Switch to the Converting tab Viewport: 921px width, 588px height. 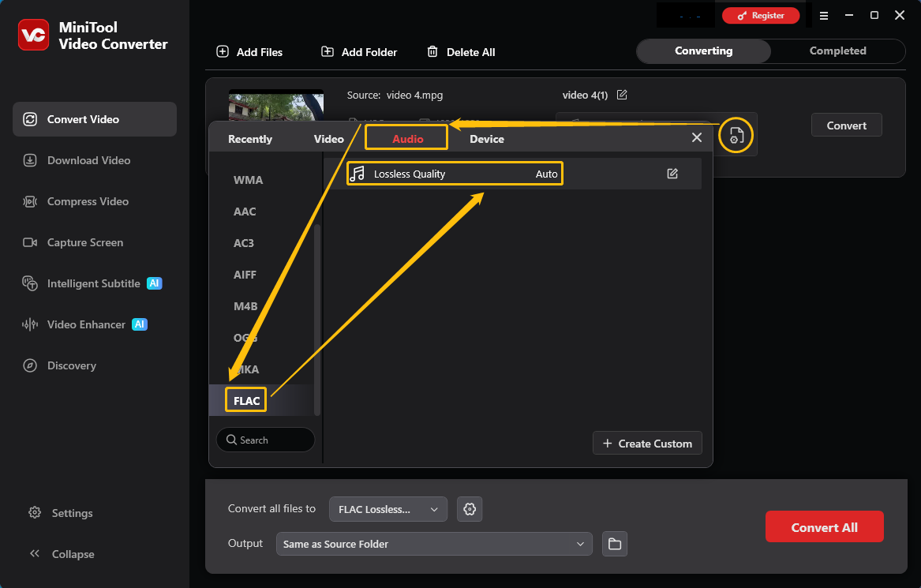(704, 51)
